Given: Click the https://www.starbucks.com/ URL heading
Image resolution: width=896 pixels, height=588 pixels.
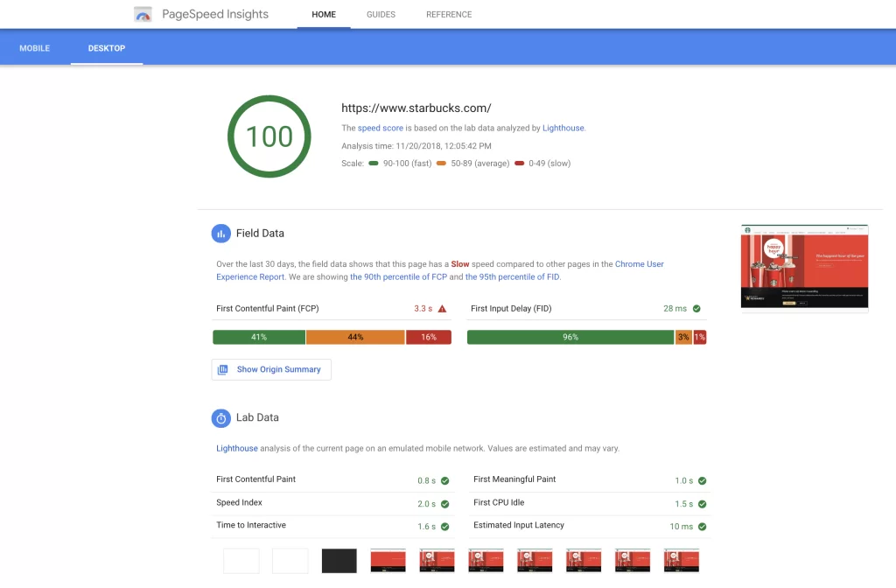Looking at the screenshot, I should point(416,108).
